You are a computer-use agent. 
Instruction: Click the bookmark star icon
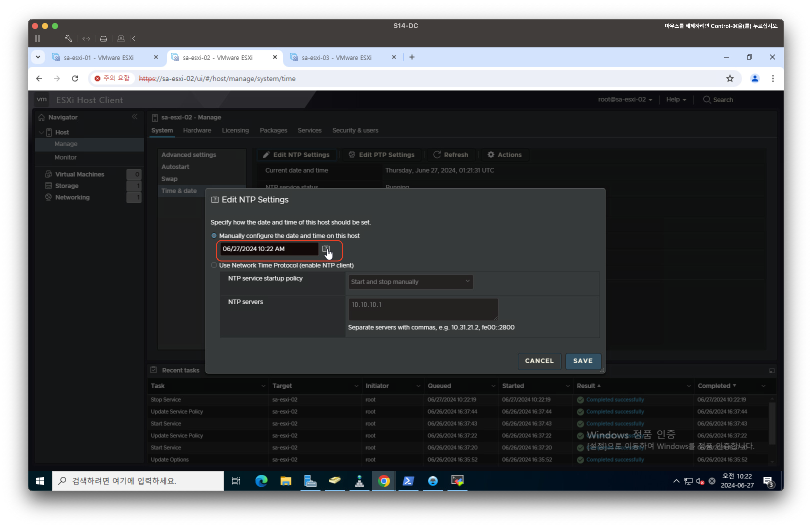click(x=729, y=78)
